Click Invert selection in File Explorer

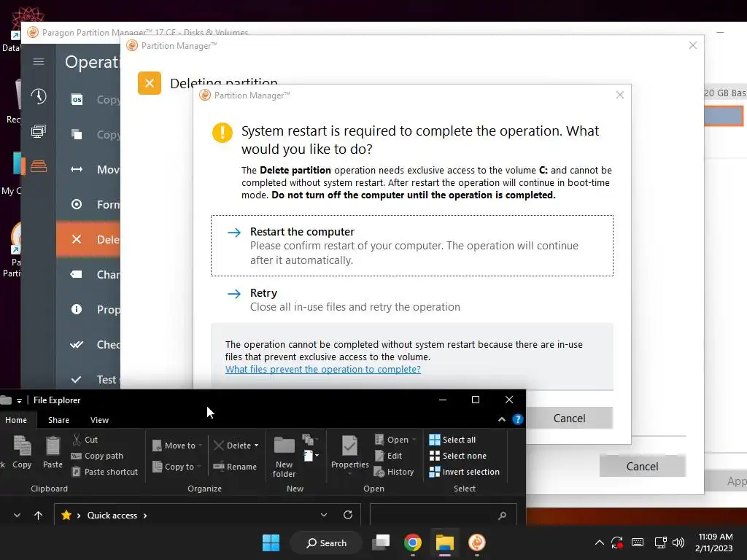point(465,472)
